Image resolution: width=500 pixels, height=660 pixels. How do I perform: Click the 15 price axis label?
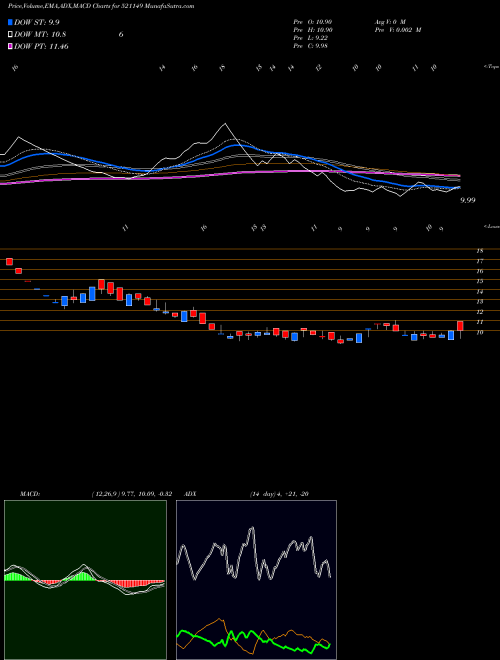(479, 281)
